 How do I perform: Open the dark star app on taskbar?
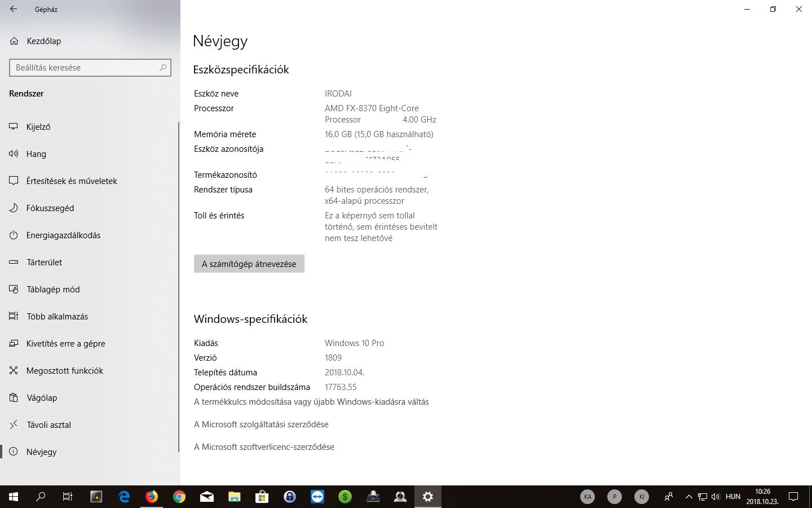coord(96,497)
